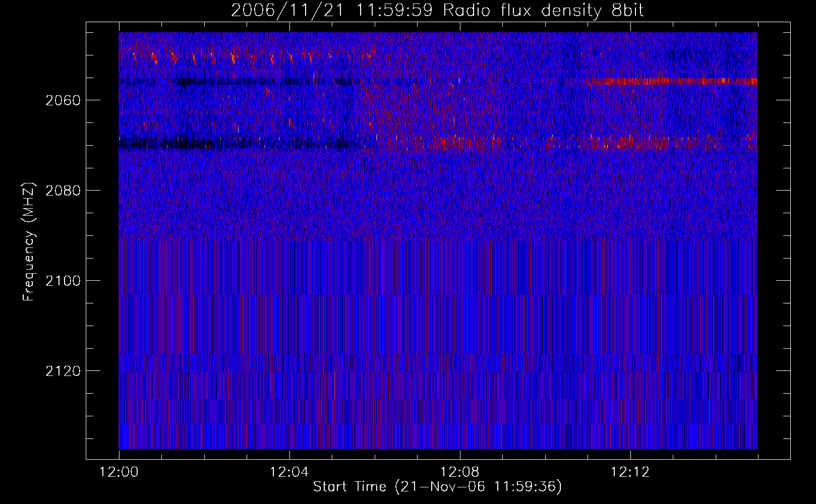Click the plot title showing 2006/11/21 11:59:59
Viewport: 816px width, 504px height.
[x=437, y=11]
